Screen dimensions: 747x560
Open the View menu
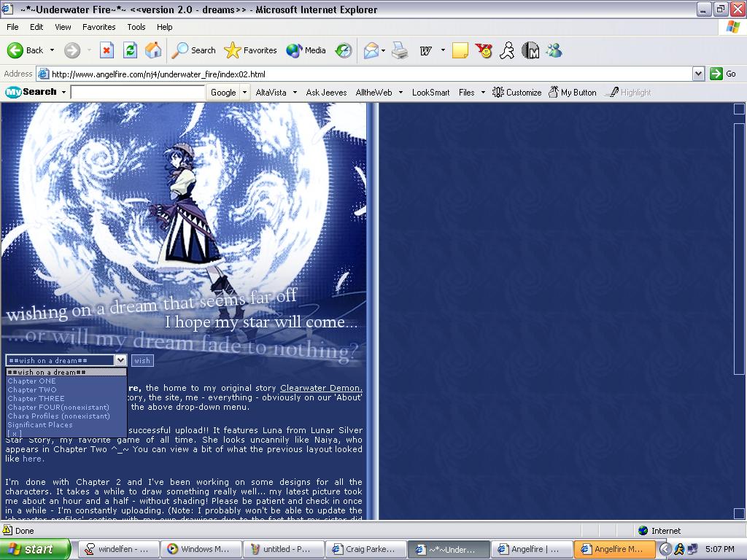63,27
